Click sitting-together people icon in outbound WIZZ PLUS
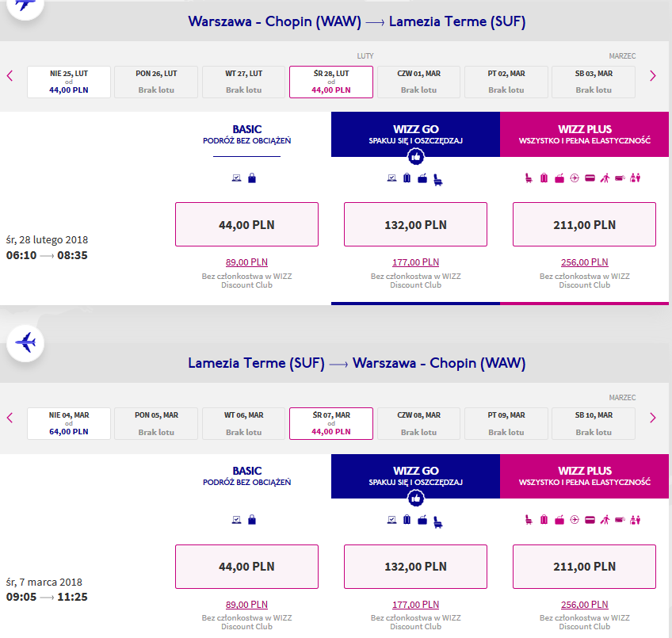Screen dimensions: 672x638 click(635, 178)
